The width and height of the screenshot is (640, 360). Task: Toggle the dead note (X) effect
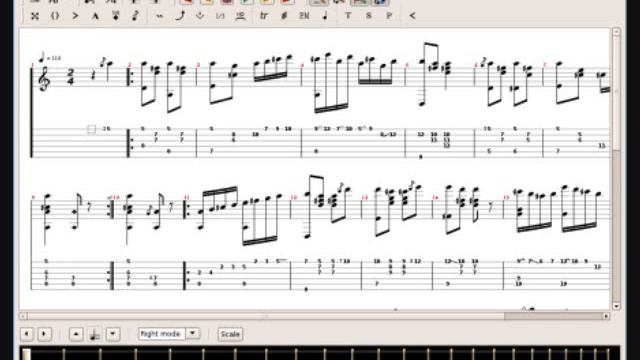pos(35,16)
